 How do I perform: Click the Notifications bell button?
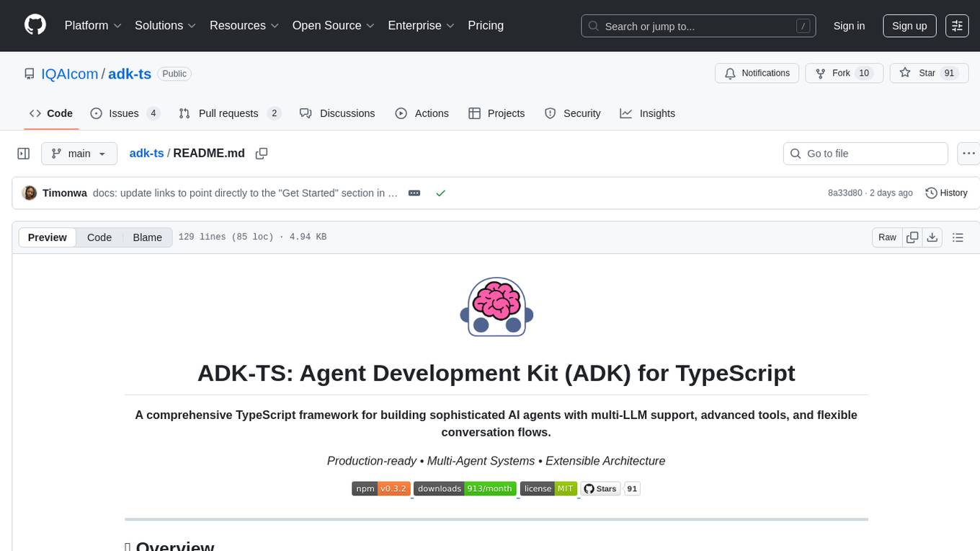pyautogui.click(x=757, y=74)
